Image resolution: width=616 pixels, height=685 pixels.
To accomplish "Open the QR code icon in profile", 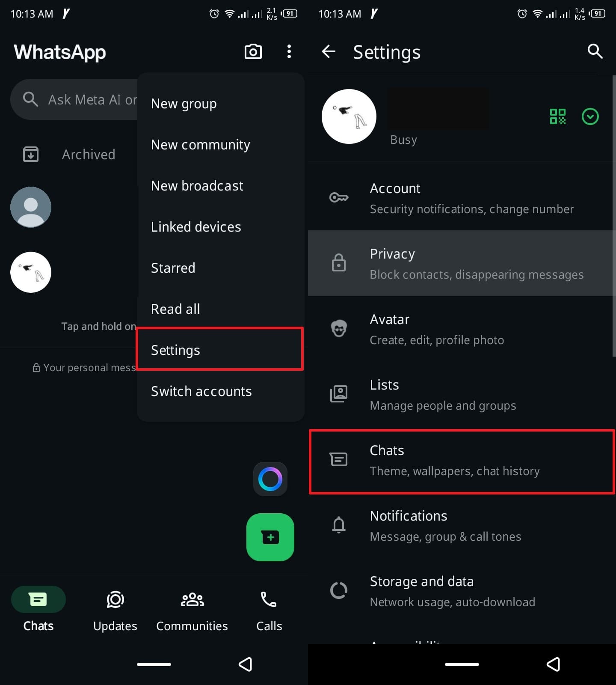I will (x=557, y=116).
